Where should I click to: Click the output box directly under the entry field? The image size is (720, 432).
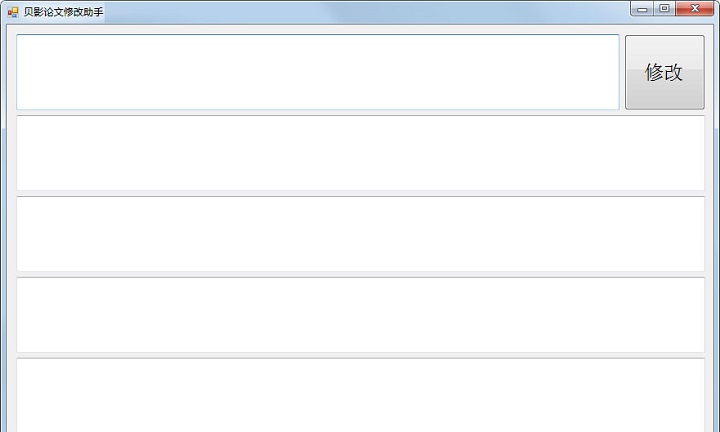click(x=360, y=153)
